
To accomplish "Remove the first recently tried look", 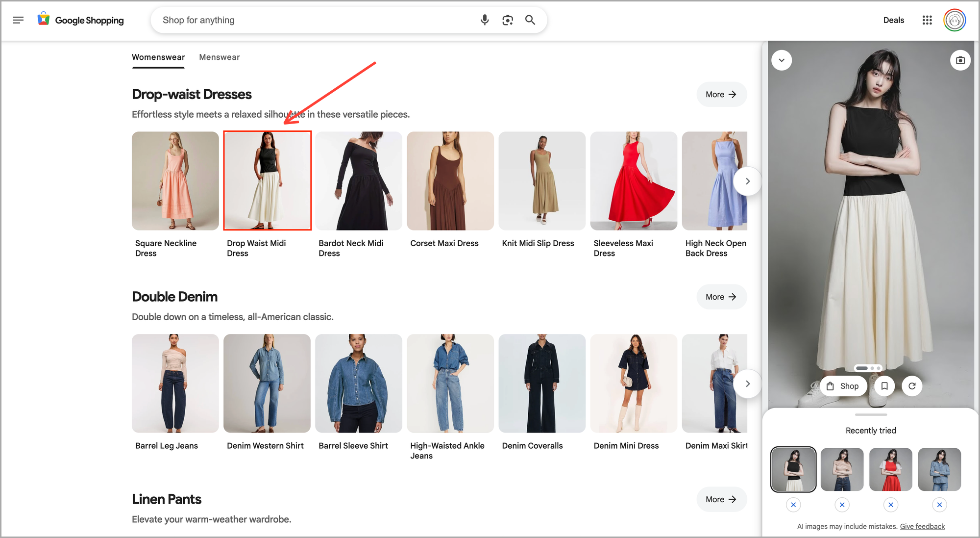I will 793,505.
